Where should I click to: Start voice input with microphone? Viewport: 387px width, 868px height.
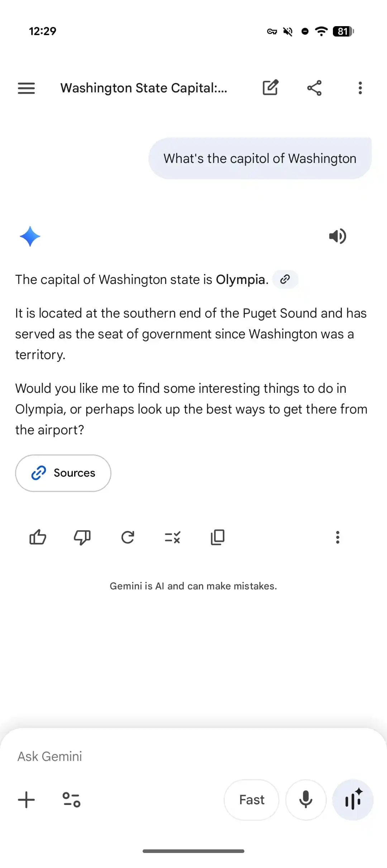[x=306, y=800]
